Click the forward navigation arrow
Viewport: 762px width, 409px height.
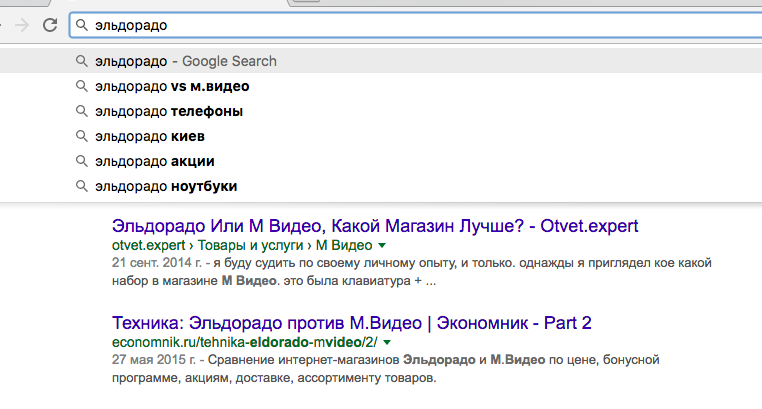coord(20,25)
